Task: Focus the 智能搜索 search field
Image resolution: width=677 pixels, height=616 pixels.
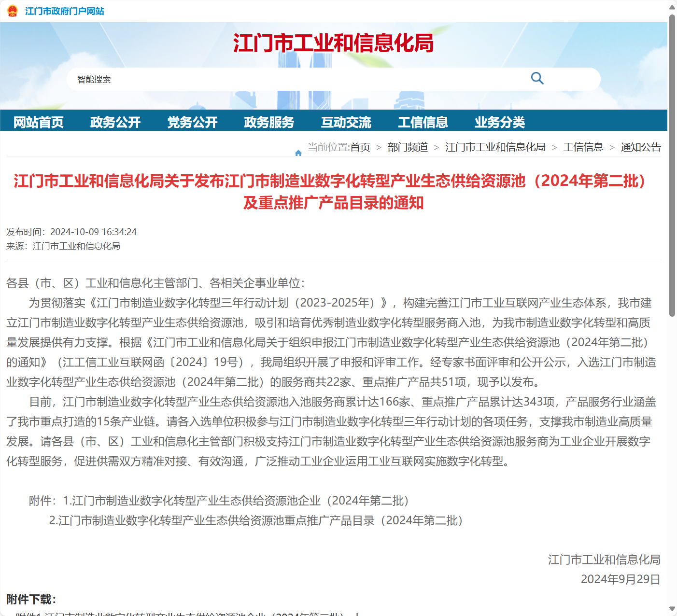Action: (x=333, y=79)
